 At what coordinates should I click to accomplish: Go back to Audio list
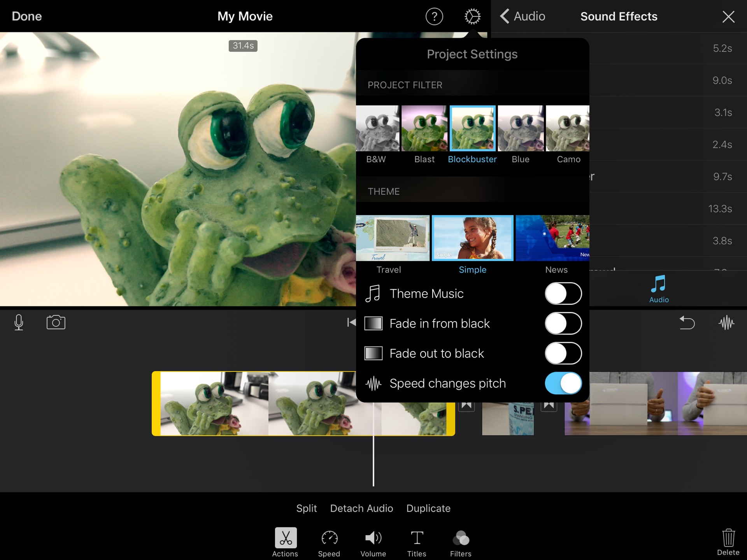[523, 16]
